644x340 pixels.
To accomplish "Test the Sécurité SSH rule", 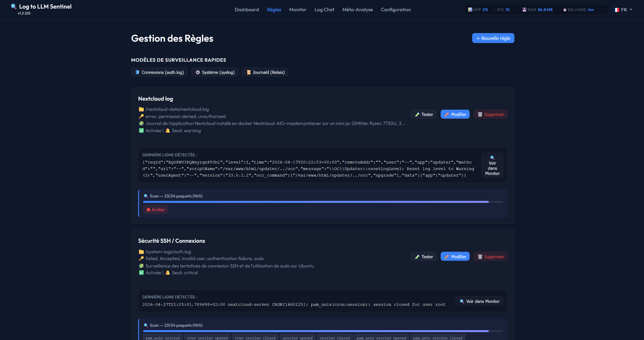I will point(424,256).
